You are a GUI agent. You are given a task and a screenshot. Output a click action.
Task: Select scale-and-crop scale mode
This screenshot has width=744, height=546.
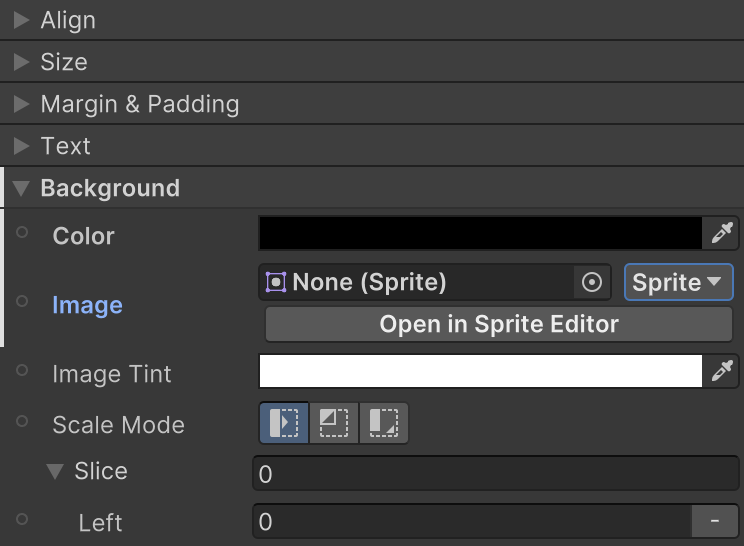(334, 423)
